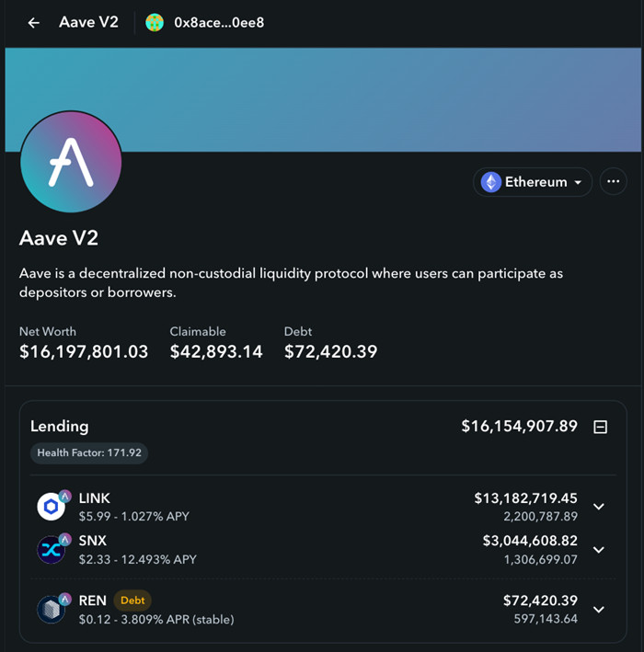Click the SNX token icon
The width and height of the screenshot is (644, 652).
pyautogui.click(x=52, y=550)
